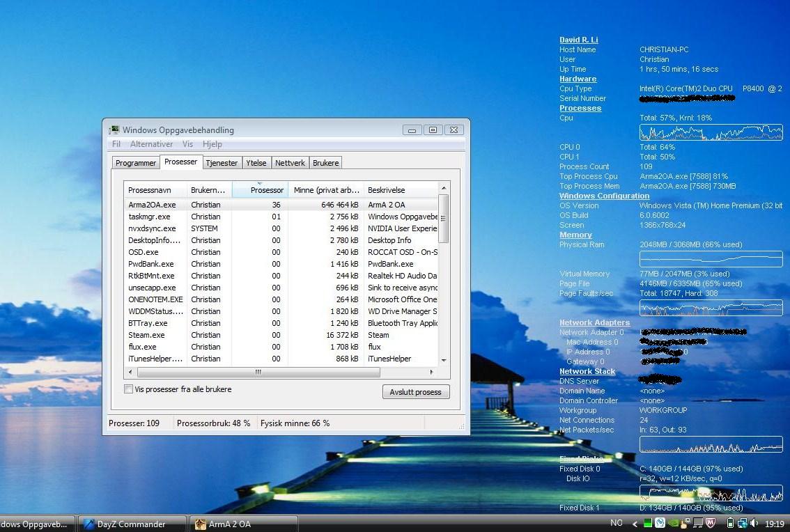Open the McAfee shield tray icon

click(711, 522)
